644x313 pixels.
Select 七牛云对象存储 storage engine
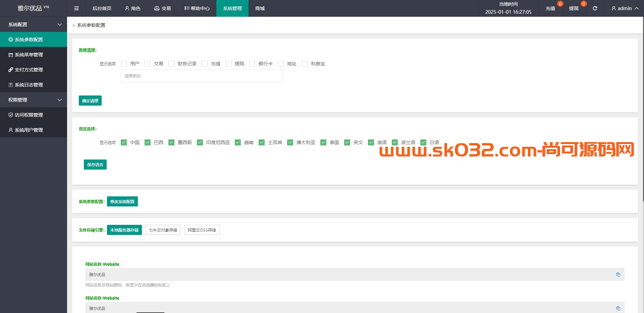(163, 230)
